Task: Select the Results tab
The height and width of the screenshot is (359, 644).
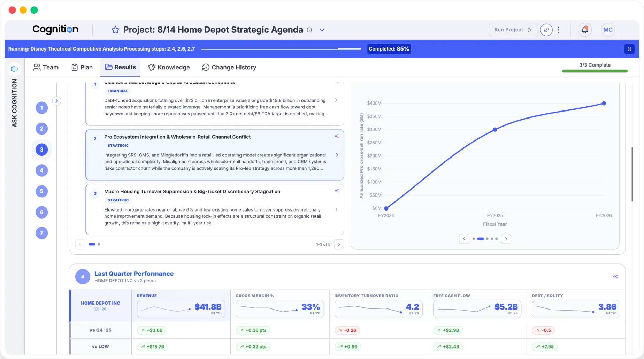Action: pos(120,67)
